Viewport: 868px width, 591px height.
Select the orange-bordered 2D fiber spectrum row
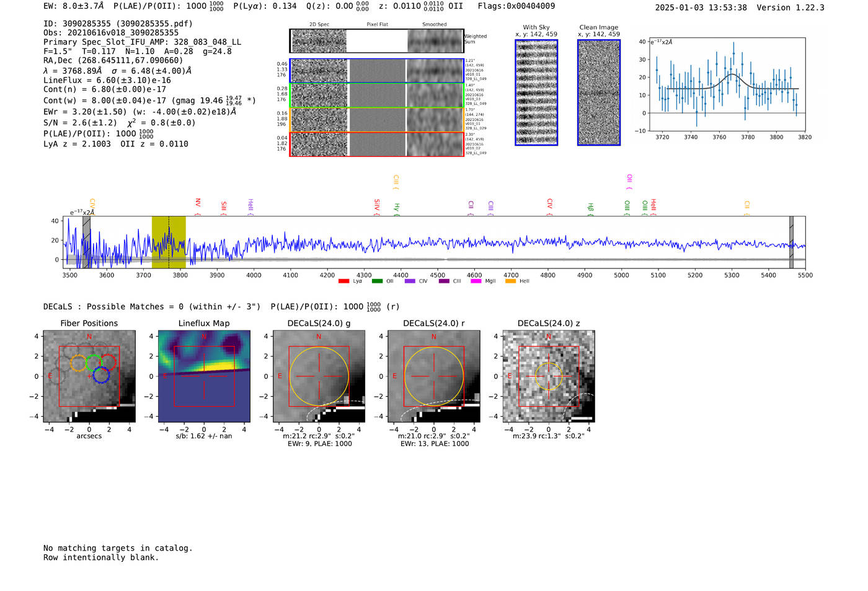[377, 120]
